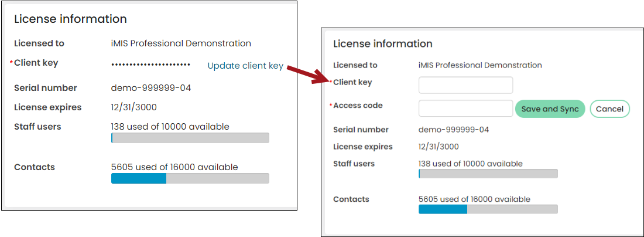Click license expiry date 12/31/3000 in left panel
Image resolution: width=644 pixels, height=237 pixels.
pos(134,107)
